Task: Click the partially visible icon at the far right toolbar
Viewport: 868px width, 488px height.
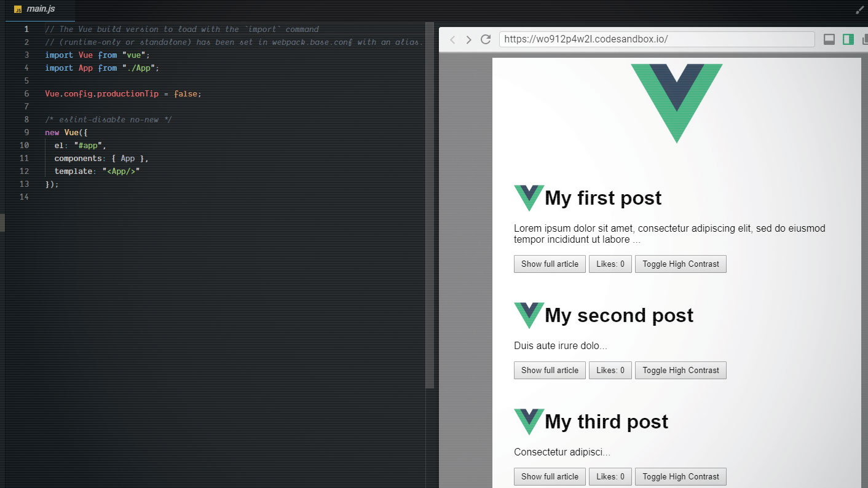Action: [866, 39]
